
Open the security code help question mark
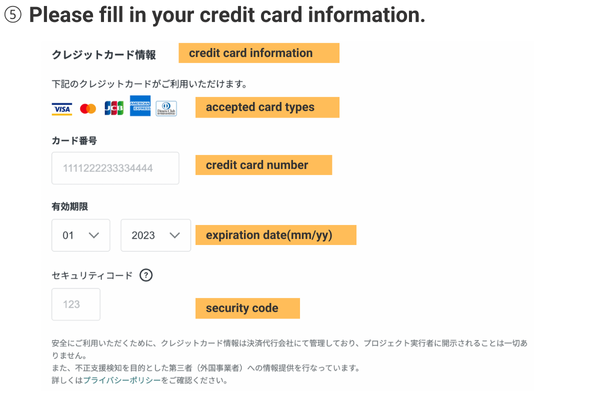146,275
